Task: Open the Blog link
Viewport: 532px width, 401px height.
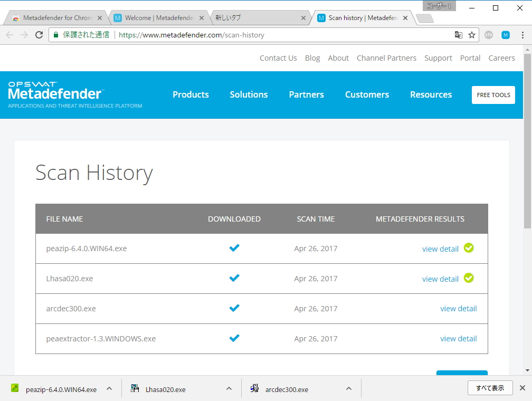Action: [312, 58]
